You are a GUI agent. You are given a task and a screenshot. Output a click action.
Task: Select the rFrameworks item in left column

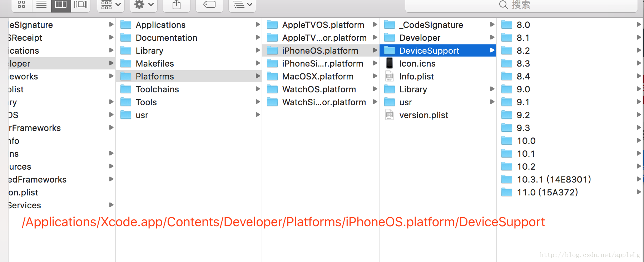point(61,128)
